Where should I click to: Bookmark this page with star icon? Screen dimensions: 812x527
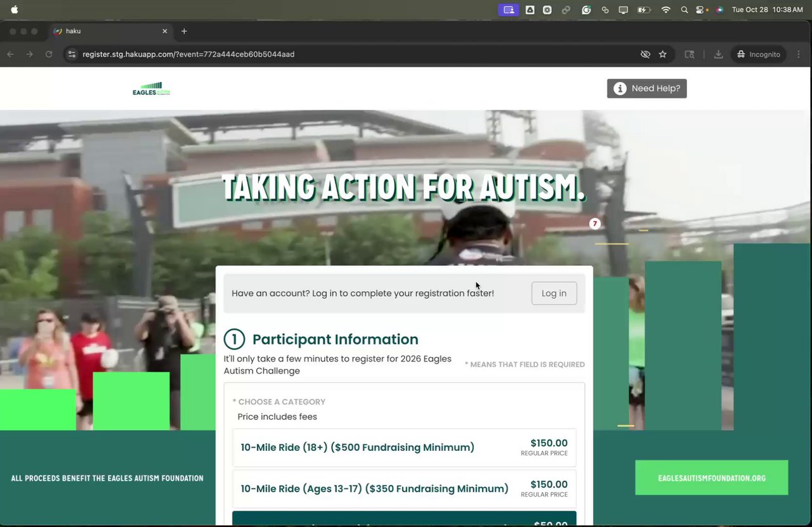point(663,55)
